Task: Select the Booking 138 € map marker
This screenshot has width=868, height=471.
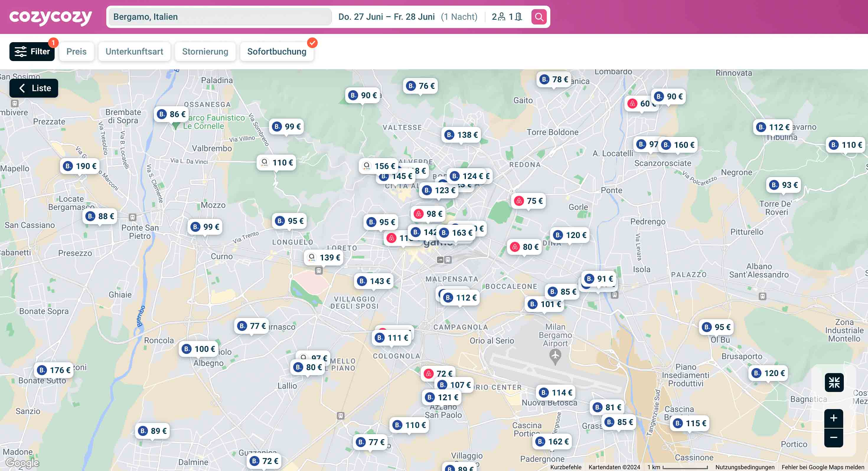Action: coord(461,135)
